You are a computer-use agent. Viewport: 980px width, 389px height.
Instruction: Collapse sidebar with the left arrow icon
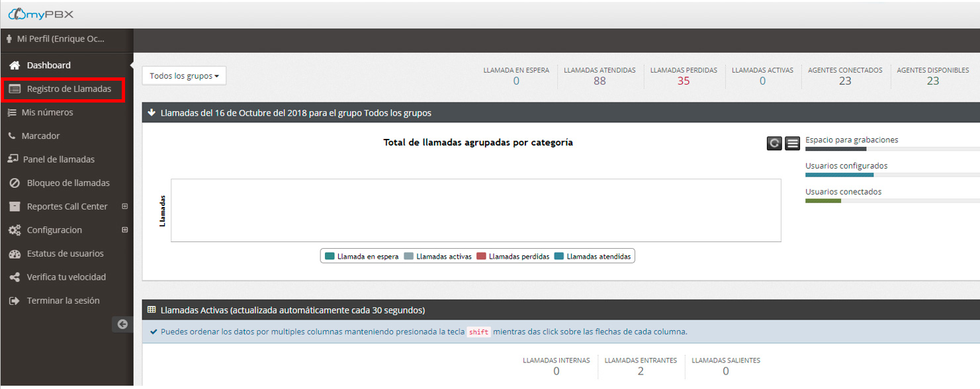click(122, 324)
